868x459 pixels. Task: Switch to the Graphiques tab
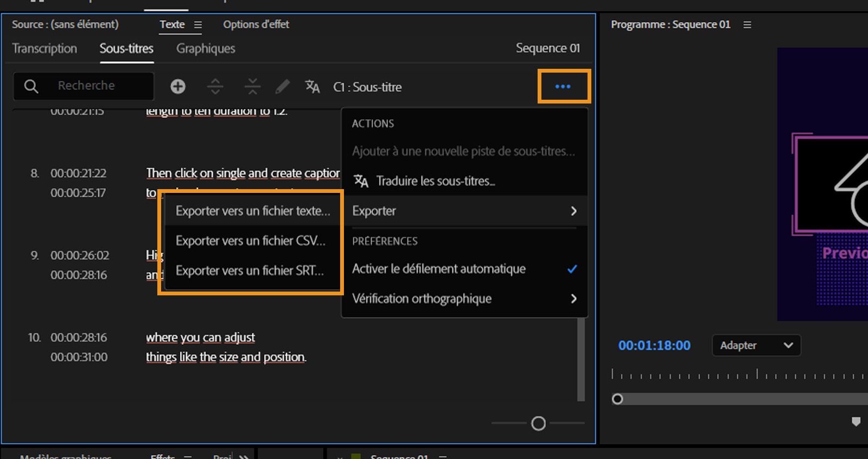coord(206,49)
